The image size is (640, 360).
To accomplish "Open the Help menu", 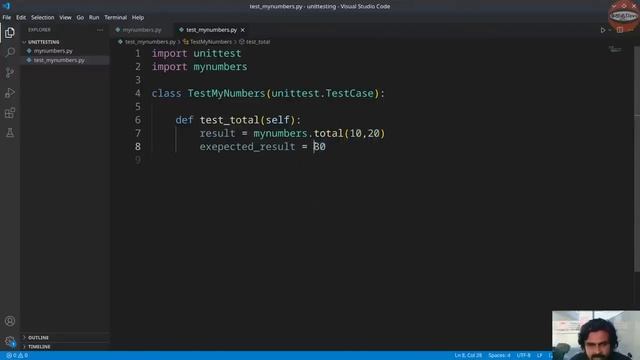I will pos(138,18).
